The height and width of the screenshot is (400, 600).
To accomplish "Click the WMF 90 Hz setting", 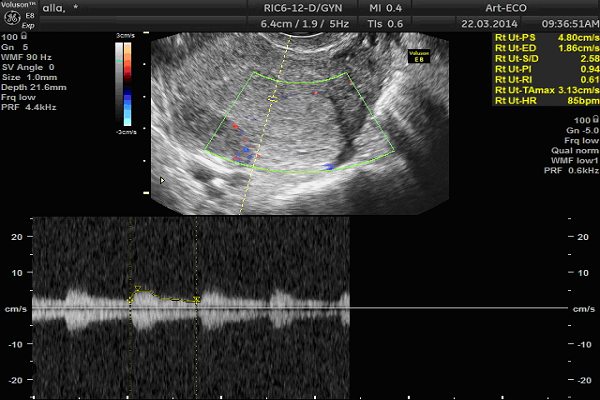I will pyautogui.click(x=26, y=57).
